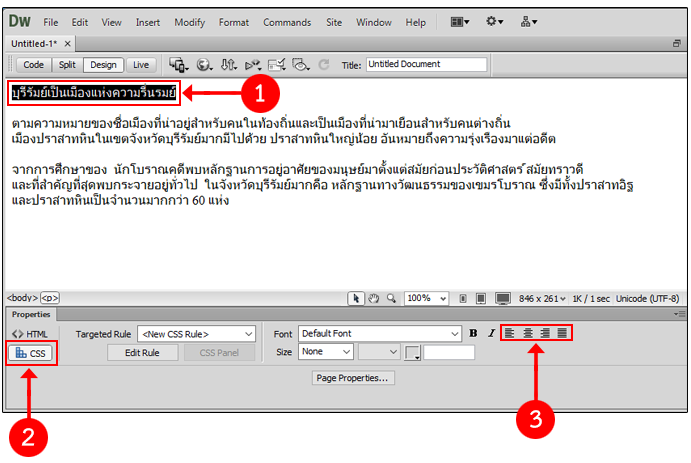Open the Targeted Rule dropdown

point(196,334)
